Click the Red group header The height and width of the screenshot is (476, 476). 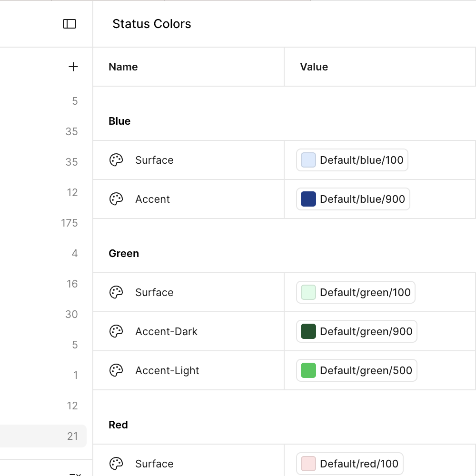[x=118, y=425]
